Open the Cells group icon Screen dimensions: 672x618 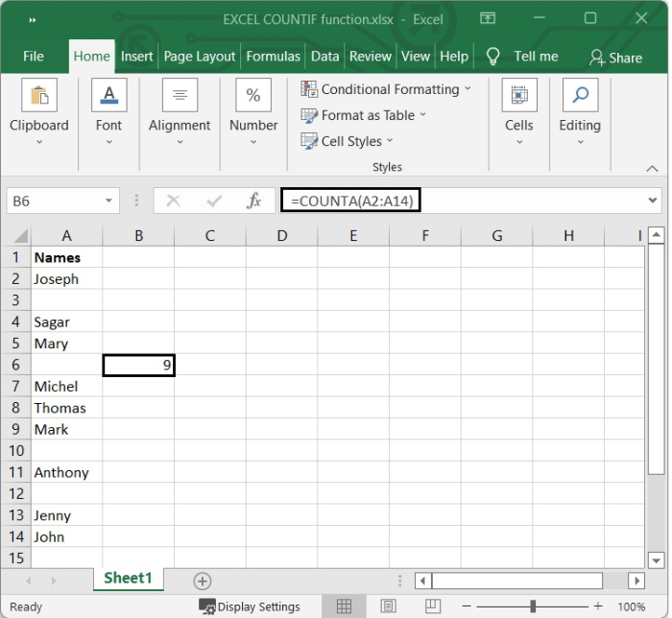click(x=519, y=95)
